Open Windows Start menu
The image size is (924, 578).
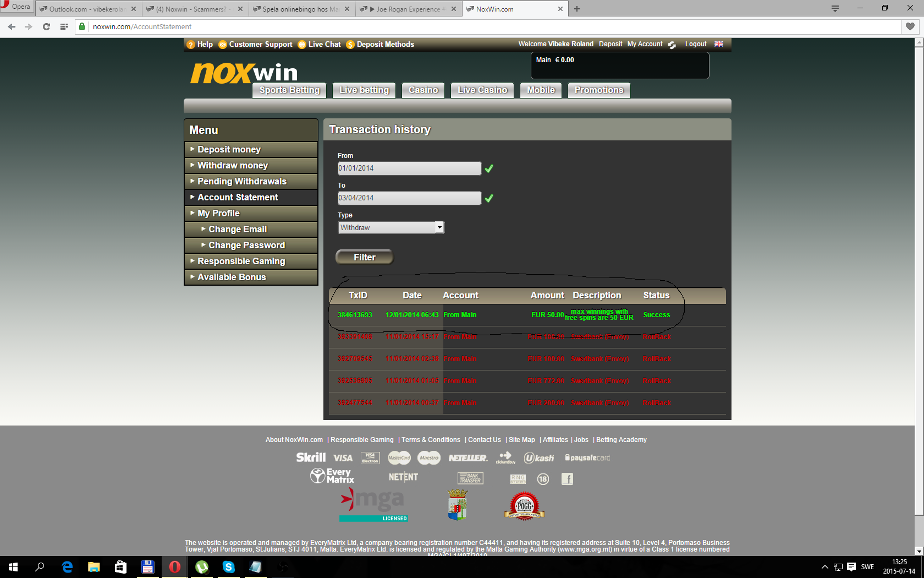coord(13,566)
